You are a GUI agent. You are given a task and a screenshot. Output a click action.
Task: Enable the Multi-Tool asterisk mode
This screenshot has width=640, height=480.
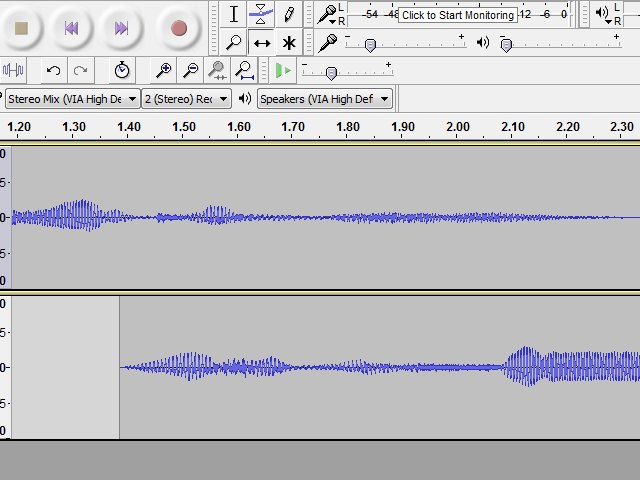(289, 42)
